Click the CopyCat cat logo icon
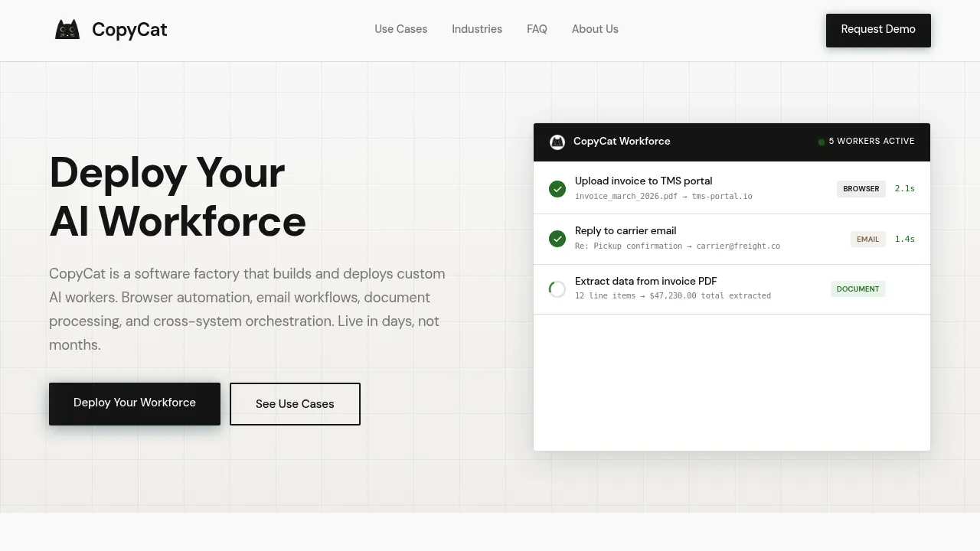The height and width of the screenshot is (551, 980). (x=67, y=30)
